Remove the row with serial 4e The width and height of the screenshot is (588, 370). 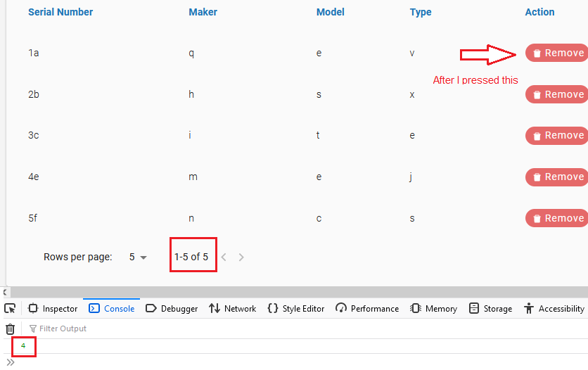pyautogui.click(x=557, y=177)
